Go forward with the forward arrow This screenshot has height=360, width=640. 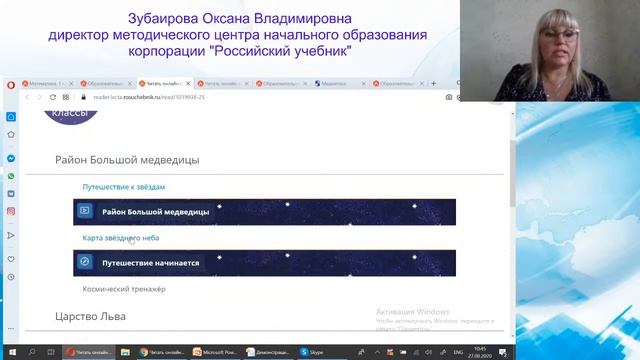[x=40, y=97]
